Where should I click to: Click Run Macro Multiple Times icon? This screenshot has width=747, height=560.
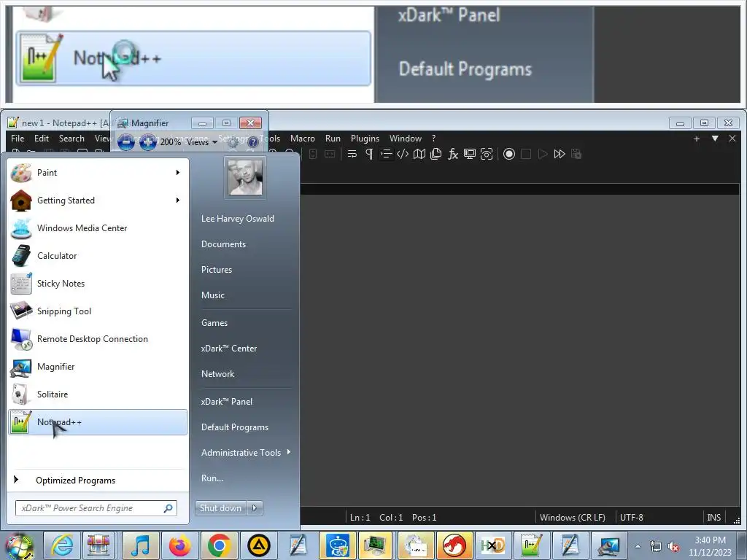[x=560, y=154]
